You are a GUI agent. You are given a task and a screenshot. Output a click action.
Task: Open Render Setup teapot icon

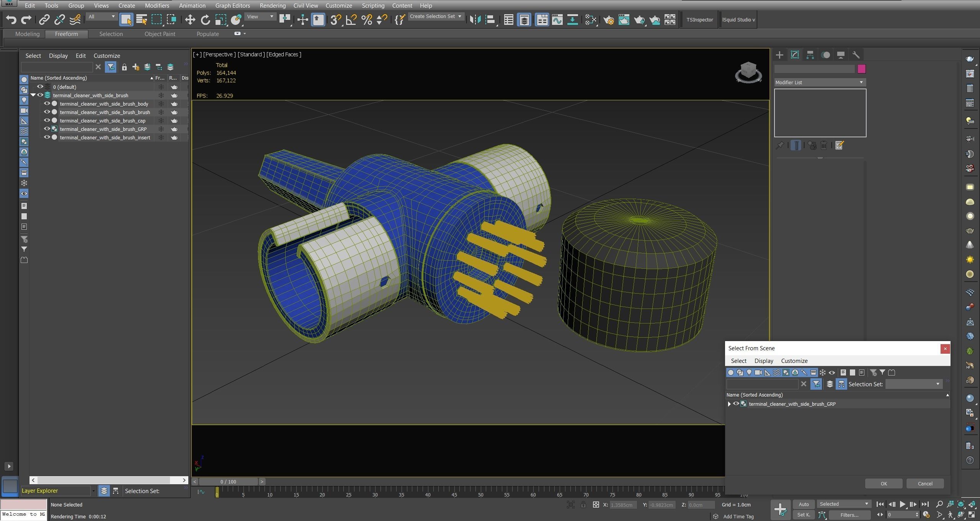(609, 20)
